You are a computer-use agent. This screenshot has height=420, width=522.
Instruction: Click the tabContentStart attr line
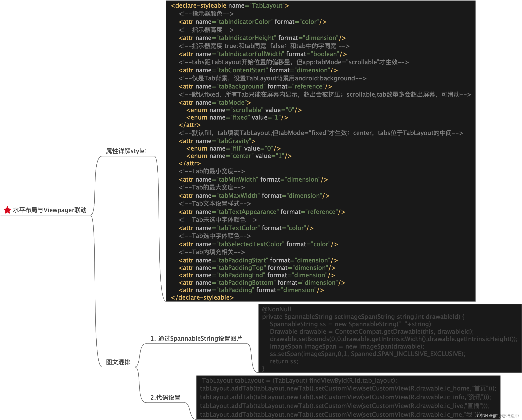pos(258,70)
